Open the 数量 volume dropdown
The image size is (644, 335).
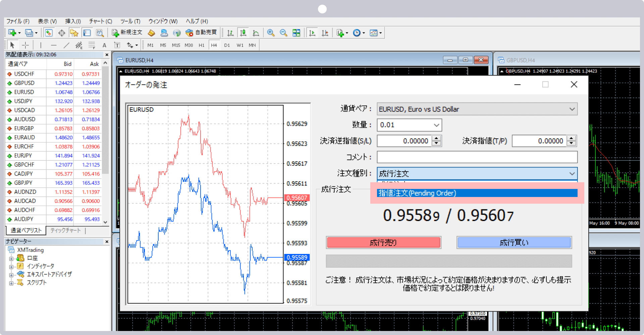click(409, 125)
